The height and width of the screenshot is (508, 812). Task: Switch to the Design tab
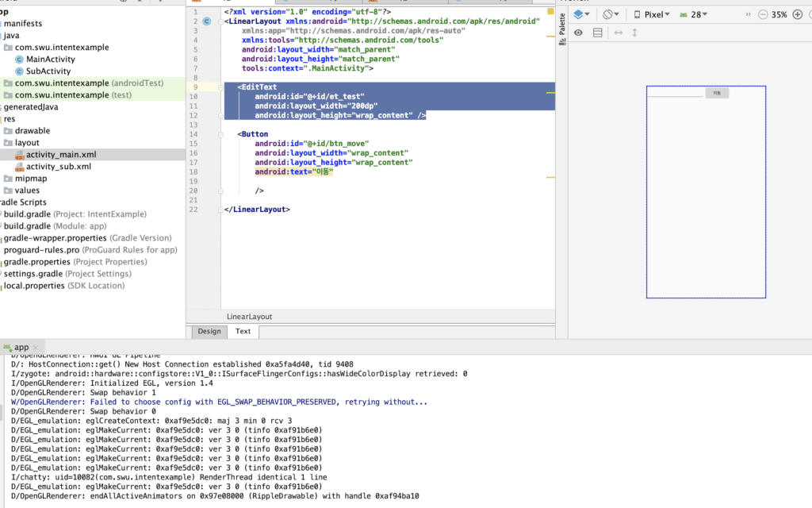(x=209, y=331)
